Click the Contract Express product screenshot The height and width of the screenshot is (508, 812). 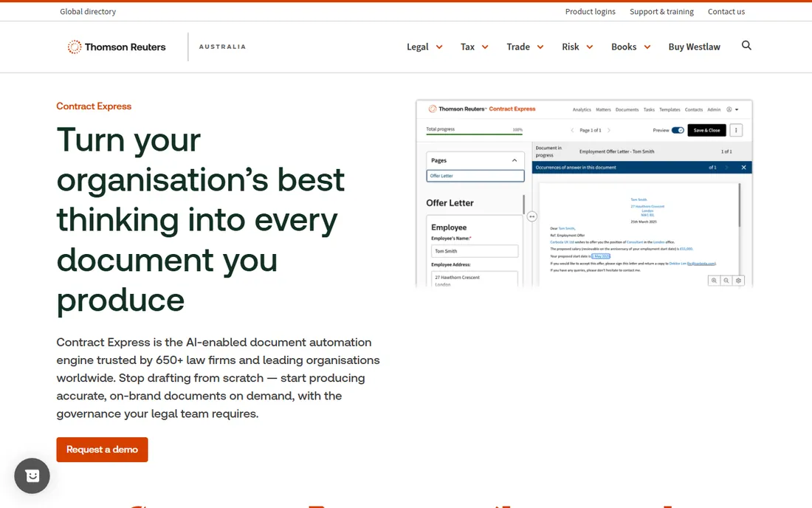click(584, 193)
